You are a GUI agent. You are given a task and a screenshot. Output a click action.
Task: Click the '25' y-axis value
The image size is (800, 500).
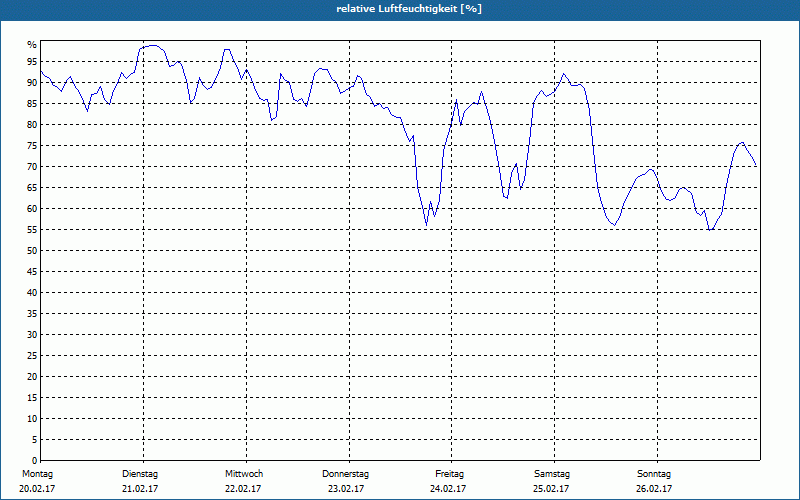point(32,356)
